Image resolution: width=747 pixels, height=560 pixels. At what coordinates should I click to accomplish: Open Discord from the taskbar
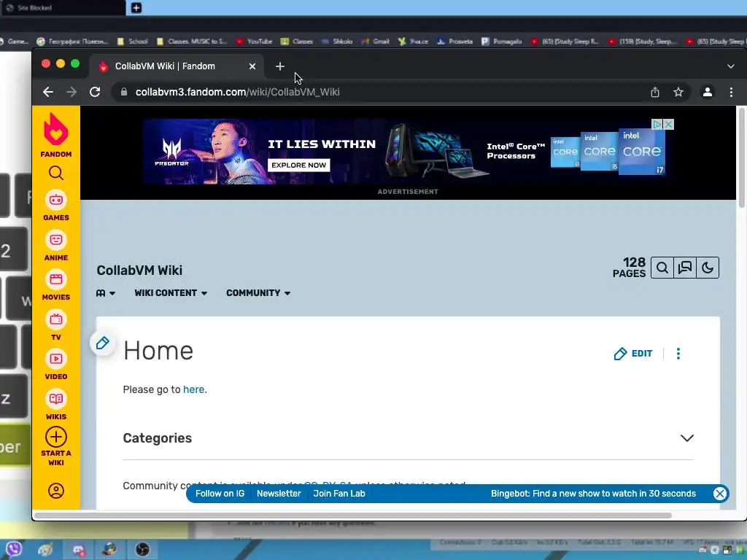point(79,550)
